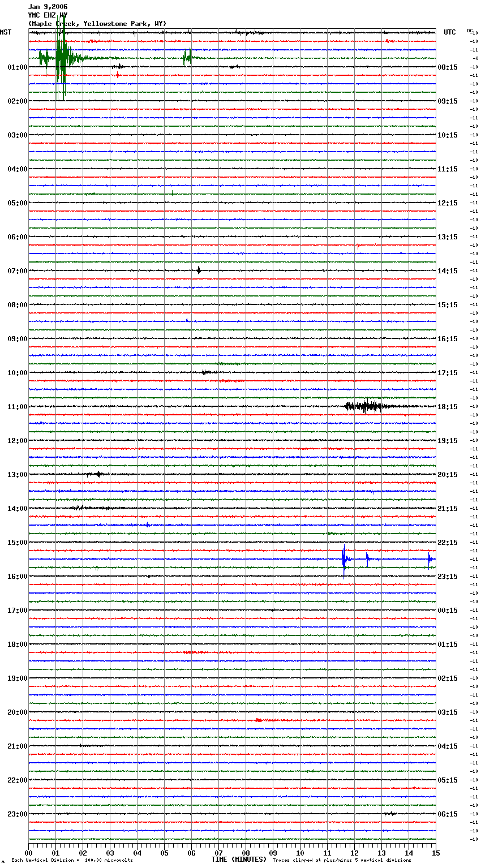The width and height of the screenshot is (481, 868).
Task: Click '(Maple Creek, Yellowstone Park, WY)' title
Action: tap(97, 24)
